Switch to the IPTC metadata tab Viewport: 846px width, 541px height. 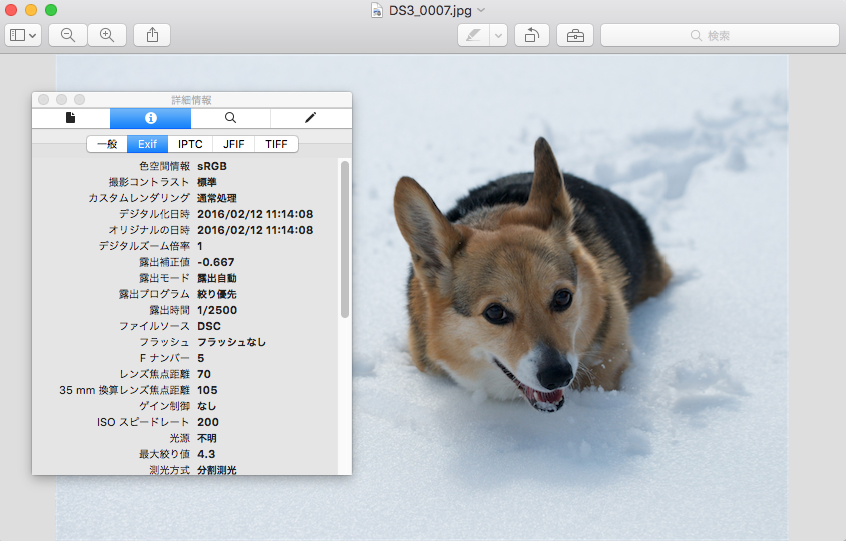190,144
